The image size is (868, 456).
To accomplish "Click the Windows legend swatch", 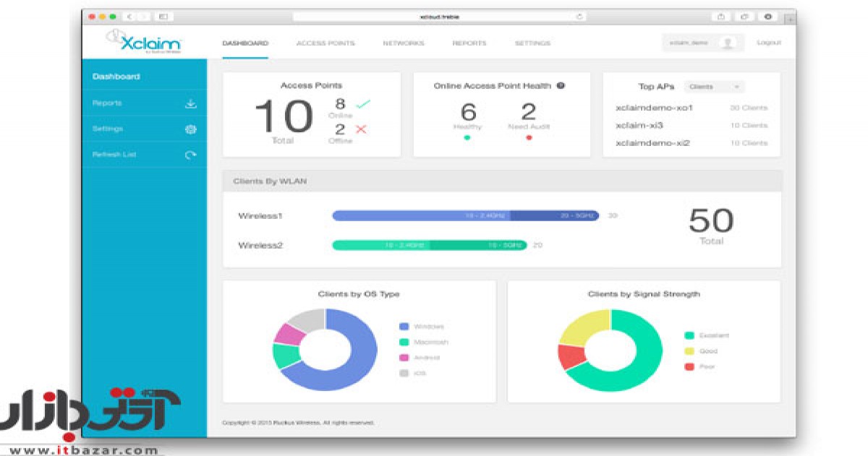I will pyautogui.click(x=404, y=327).
